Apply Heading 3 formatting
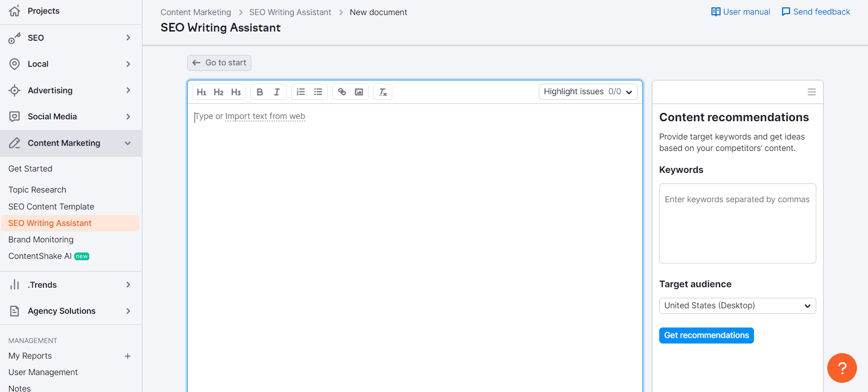Viewport: 868px width, 392px height. click(x=236, y=92)
